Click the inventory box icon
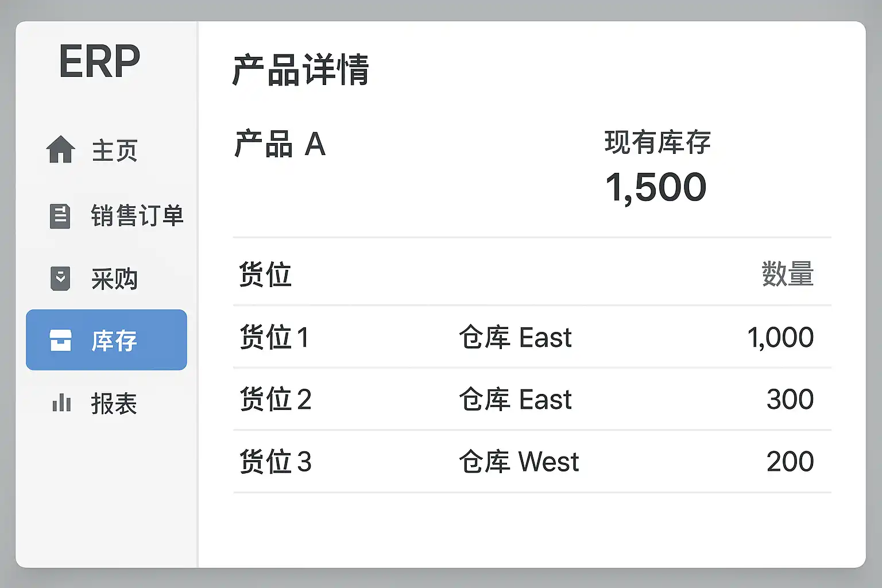This screenshot has height=588, width=882. tap(60, 340)
